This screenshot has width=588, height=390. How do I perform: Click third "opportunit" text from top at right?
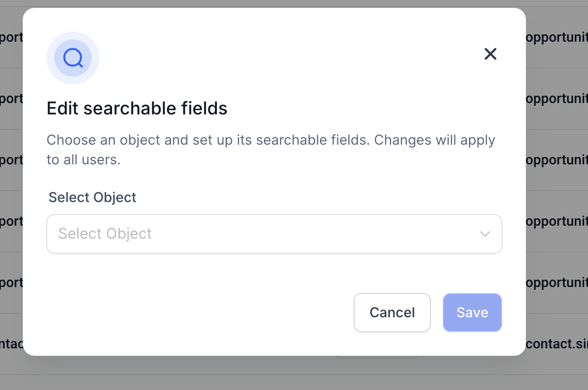557,160
